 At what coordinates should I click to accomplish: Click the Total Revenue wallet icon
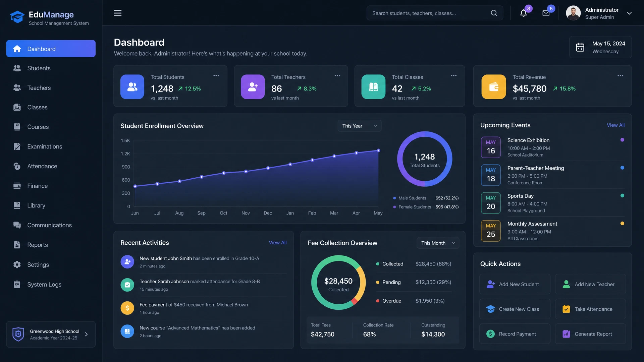click(494, 87)
